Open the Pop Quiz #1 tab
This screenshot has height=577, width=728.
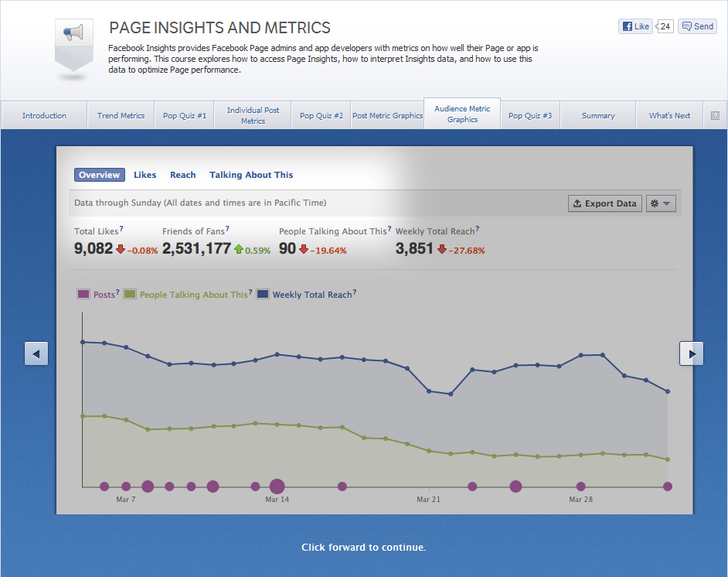pyautogui.click(x=185, y=116)
